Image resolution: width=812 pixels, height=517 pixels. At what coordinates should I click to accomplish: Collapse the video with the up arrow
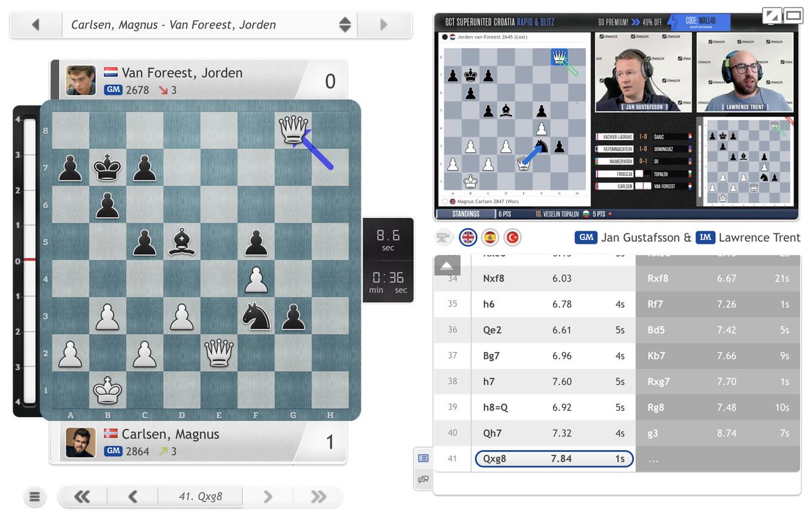tap(447, 266)
